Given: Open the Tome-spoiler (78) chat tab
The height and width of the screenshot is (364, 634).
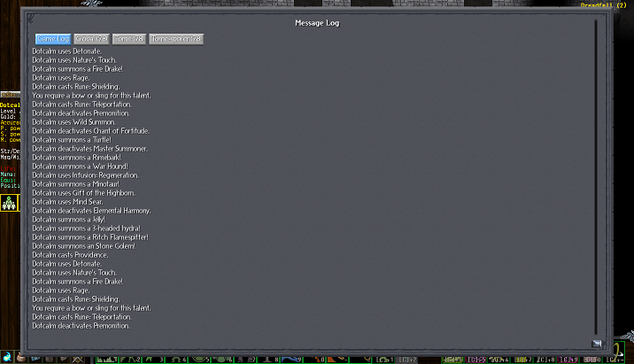Looking at the screenshot, I should point(176,39).
